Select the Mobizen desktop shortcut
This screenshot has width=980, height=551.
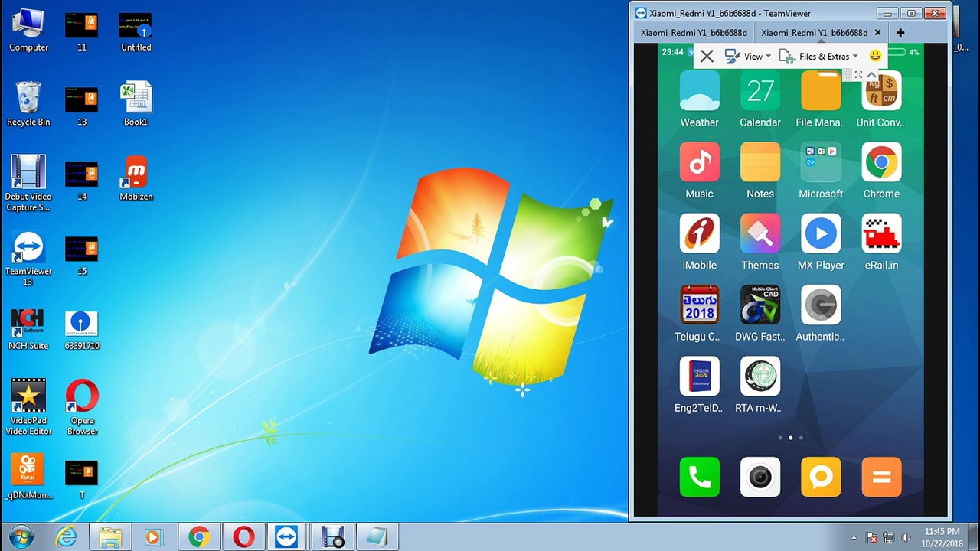136,178
